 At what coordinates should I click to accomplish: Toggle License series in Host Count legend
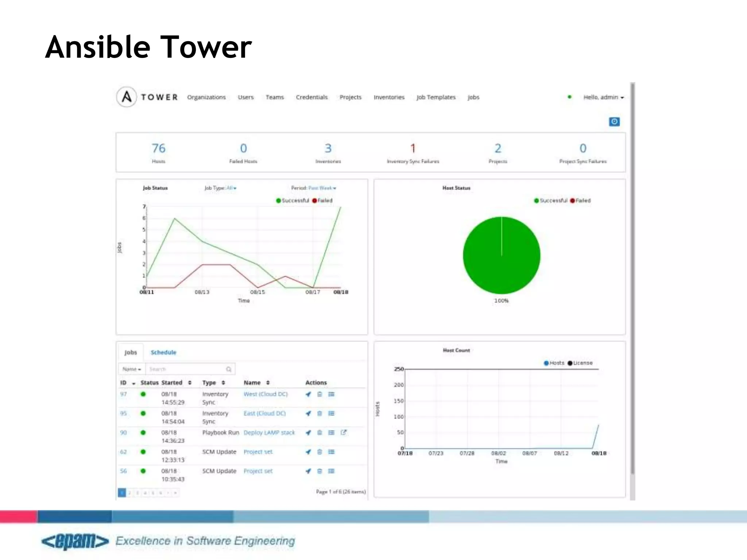coord(580,363)
